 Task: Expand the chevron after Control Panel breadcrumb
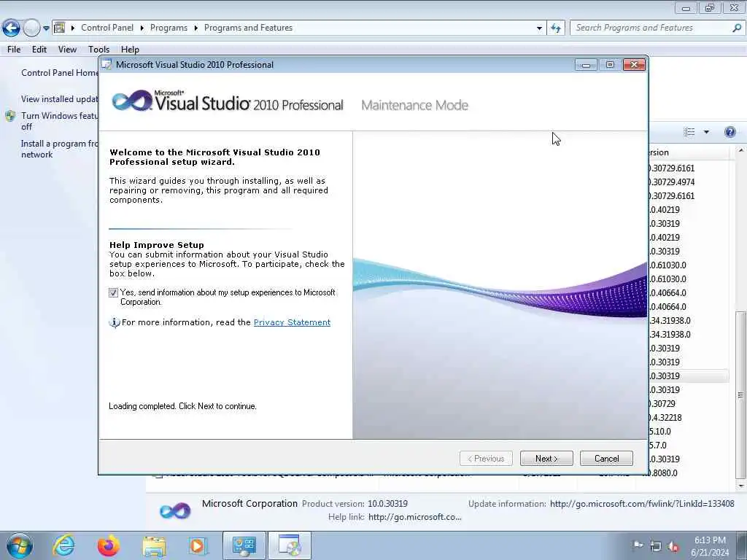click(x=142, y=28)
